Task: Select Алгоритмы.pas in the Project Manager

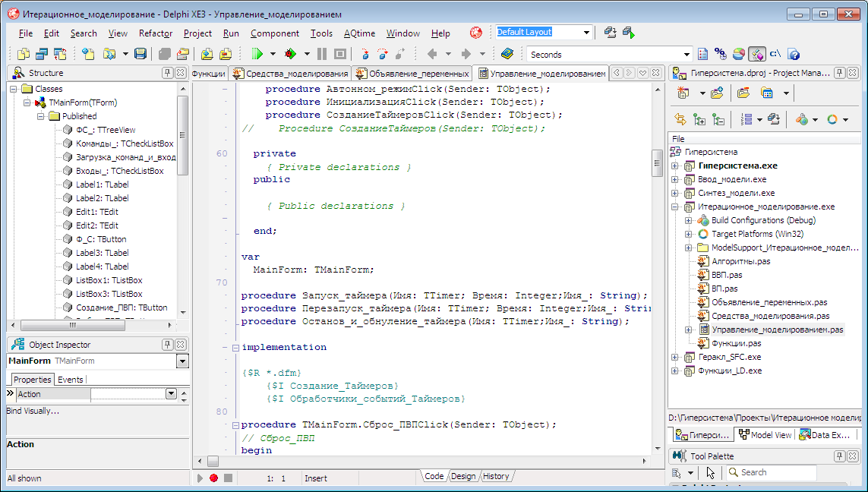Action: [740, 261]
